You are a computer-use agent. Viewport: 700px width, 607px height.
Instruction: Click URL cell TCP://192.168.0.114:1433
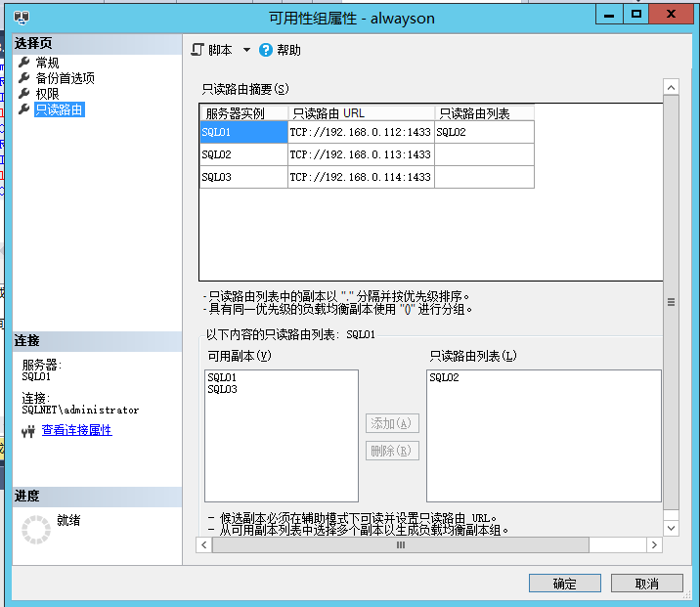[361, 177]
